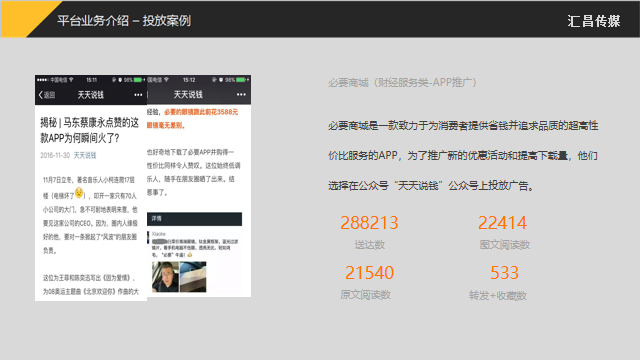Image resolution: width=640 pixels, height=360 pixels.
Task: Click the Xiaoke username in the post
Action: pyautogui.click(x=159, y=234)
